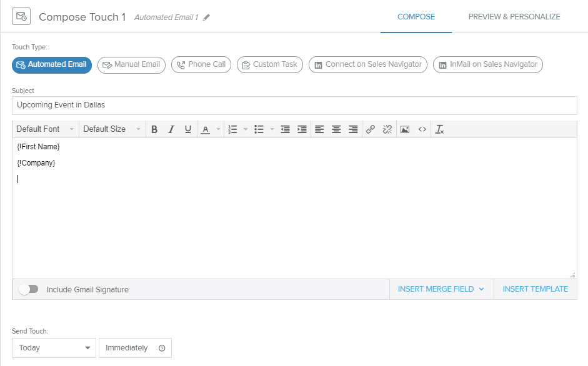Open Insert Merge Field menu
The height and width of the screenshot is (366, 588).
pyautogui.click(x=441, y=289)
